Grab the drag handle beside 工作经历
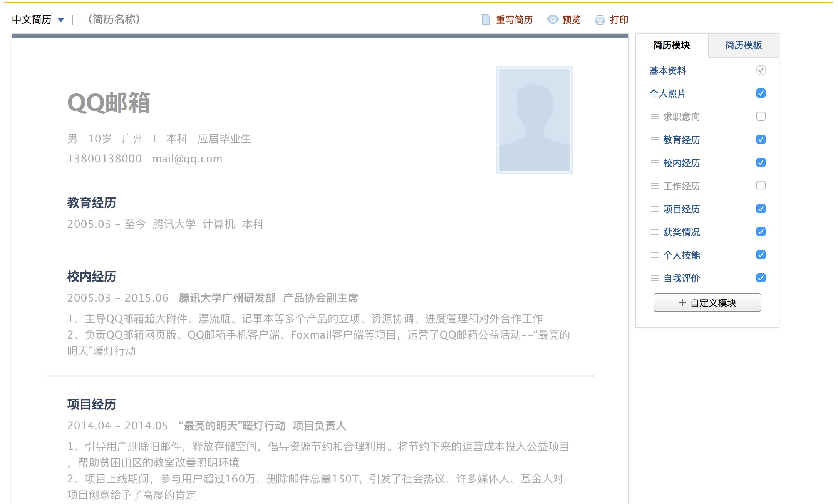The image size is (838, 504). pyautogui.click(x=655, y=186)
